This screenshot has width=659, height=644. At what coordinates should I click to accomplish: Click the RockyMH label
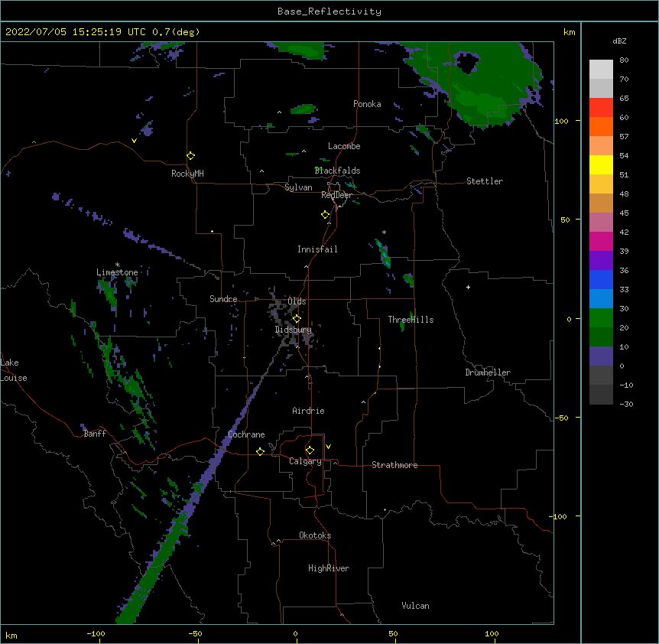pos(187,174)
